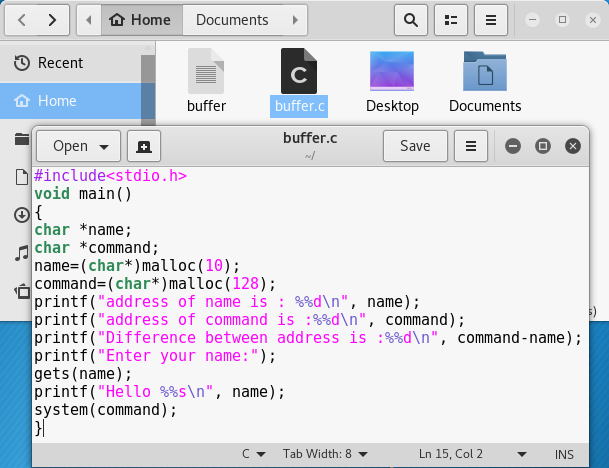Click the char *name; line

83,230
